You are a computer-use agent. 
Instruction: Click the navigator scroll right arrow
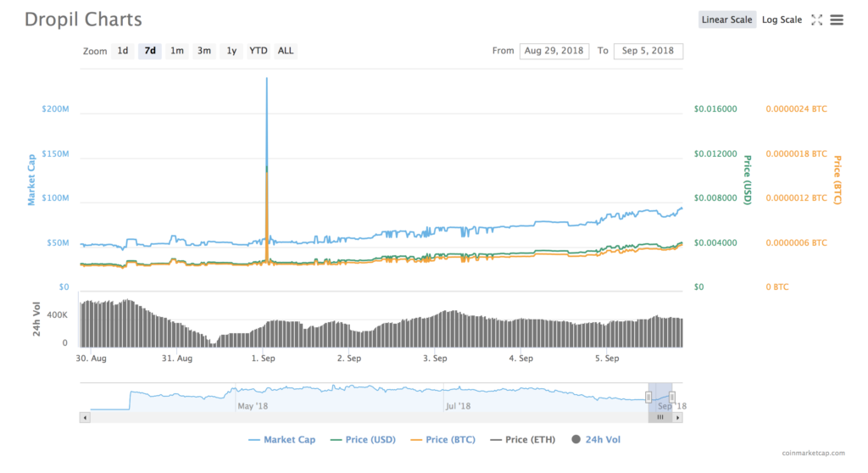tap(677, 417)
